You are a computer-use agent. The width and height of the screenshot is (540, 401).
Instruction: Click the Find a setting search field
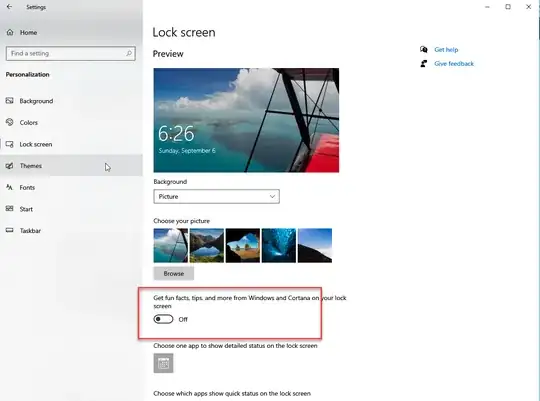point(71,53)
